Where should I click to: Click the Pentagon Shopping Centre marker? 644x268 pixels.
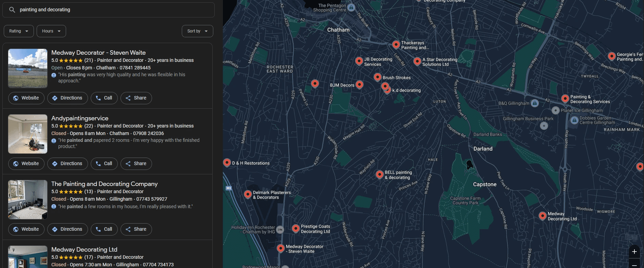(x=351, y=7)
